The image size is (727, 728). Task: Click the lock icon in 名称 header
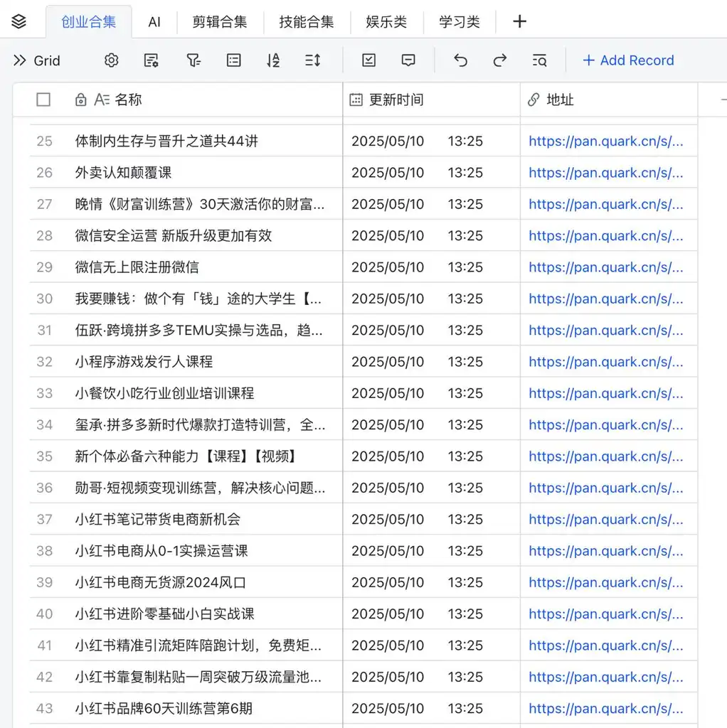tap(81, 100)
